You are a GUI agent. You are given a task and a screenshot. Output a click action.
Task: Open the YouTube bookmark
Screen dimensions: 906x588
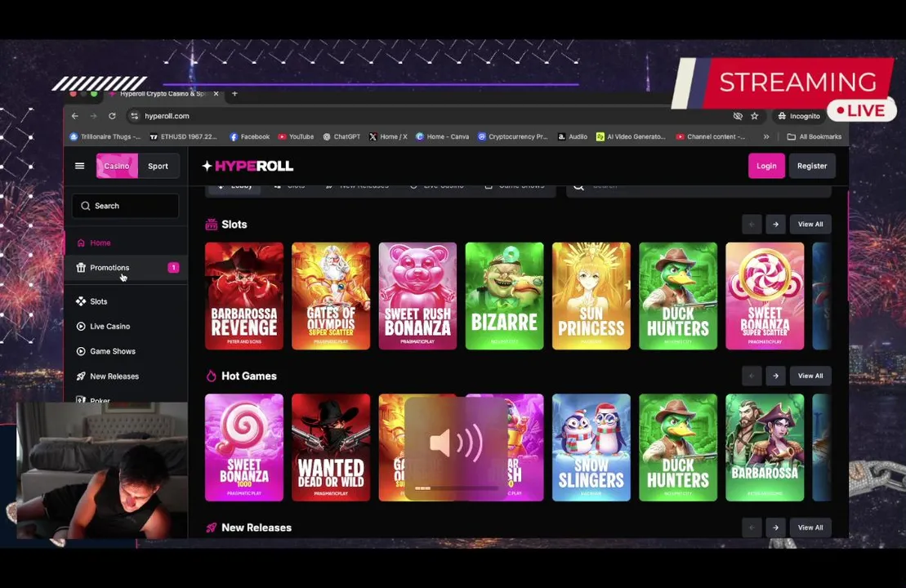coord(296,137)
